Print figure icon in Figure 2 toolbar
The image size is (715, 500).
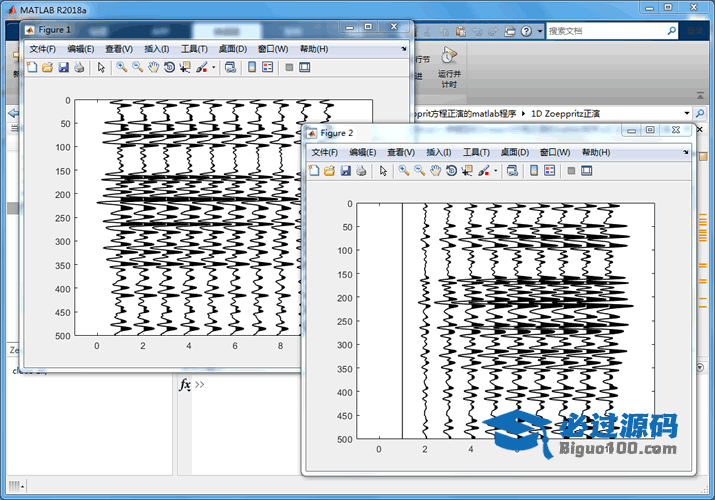tap(362, 171)
